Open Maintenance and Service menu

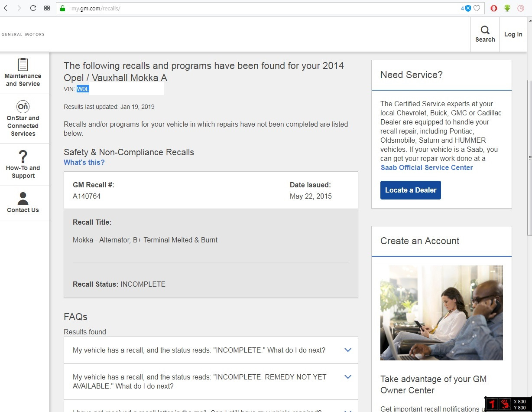23,73
